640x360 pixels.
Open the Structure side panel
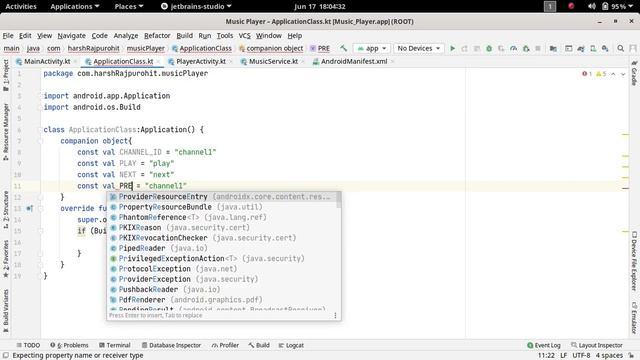click(6, 209)
